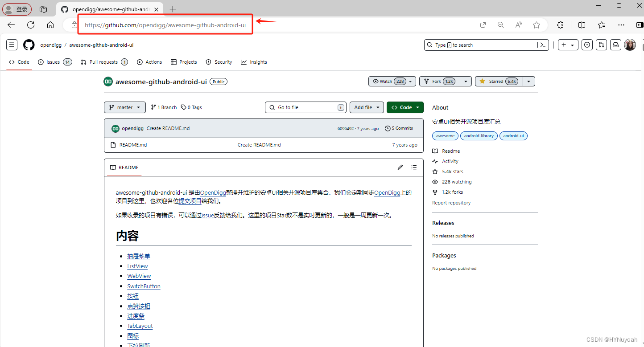The height and width of the screenshot is (347, 644).
Task: Open the global navigation hamburger menu
Action: [12, 45]
